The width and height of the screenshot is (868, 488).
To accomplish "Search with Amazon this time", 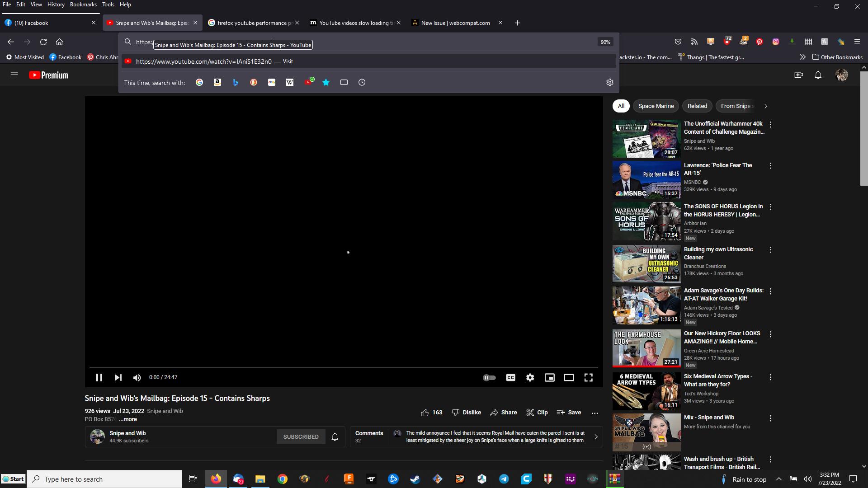I will click(x=217, y=82).
